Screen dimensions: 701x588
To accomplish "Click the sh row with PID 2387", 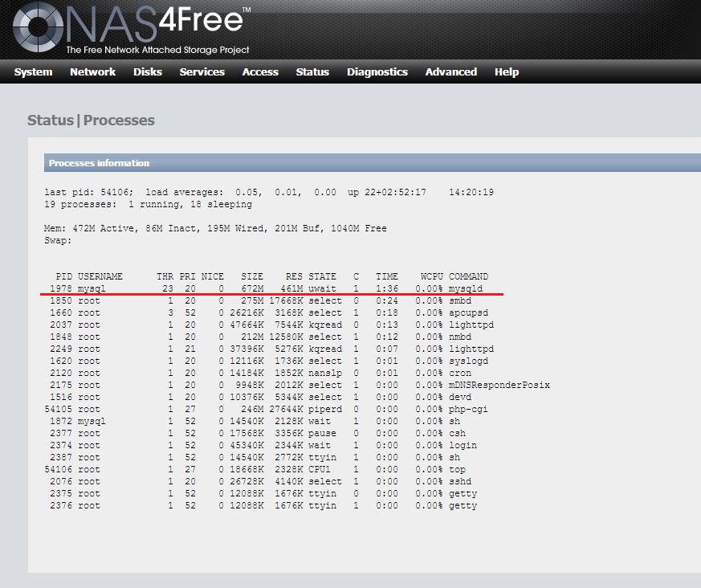I will pyautogui.click(x=255, y=458).
